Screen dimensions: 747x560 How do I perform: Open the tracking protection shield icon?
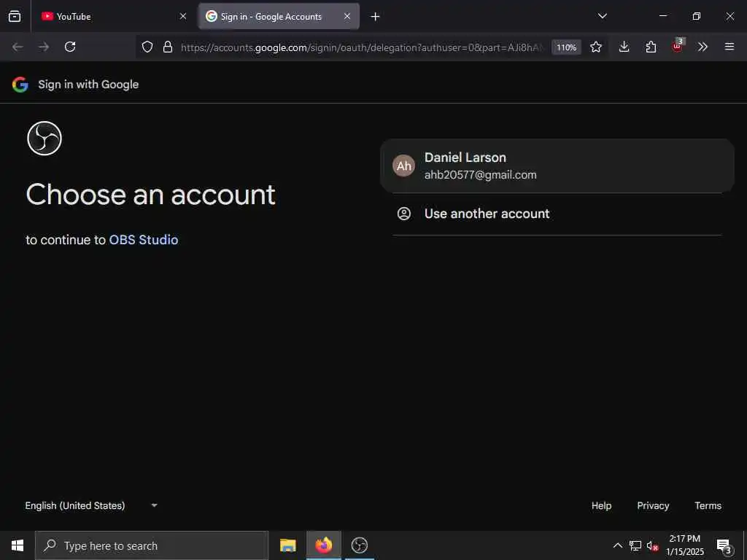(x=147, y=47)
